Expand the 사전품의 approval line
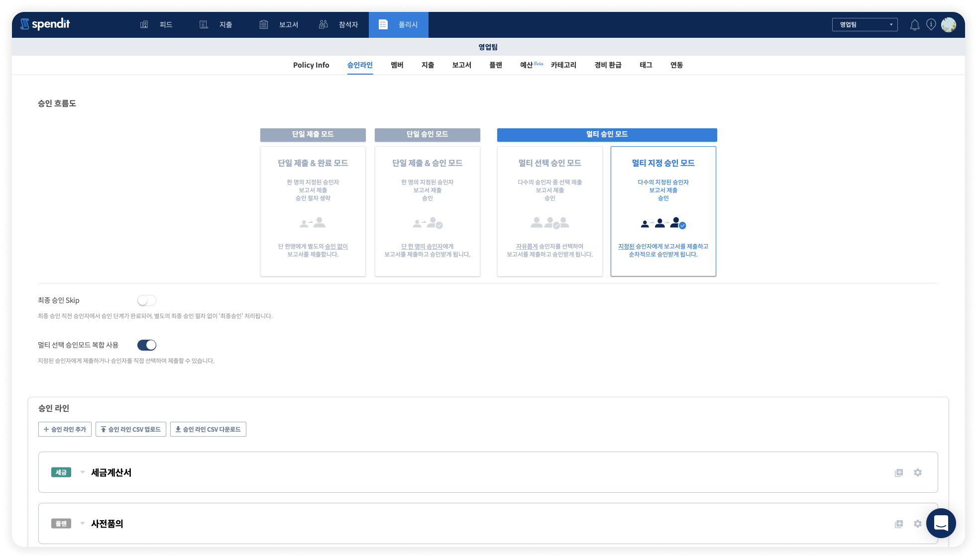The width and height of the screenshot is (978, 560). [83, 523]
